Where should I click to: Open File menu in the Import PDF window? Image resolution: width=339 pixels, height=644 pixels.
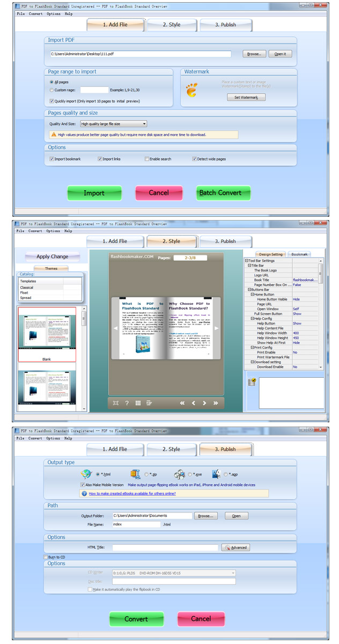tap(20, 13)
